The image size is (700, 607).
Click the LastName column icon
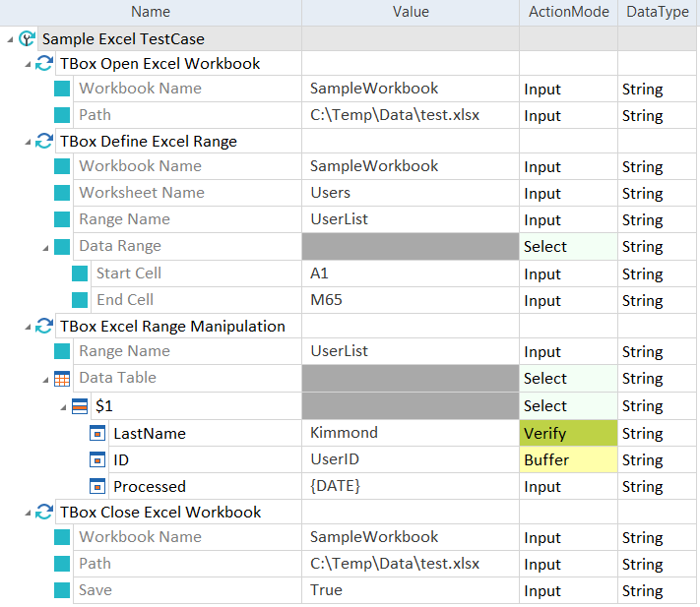pos(97,433)
